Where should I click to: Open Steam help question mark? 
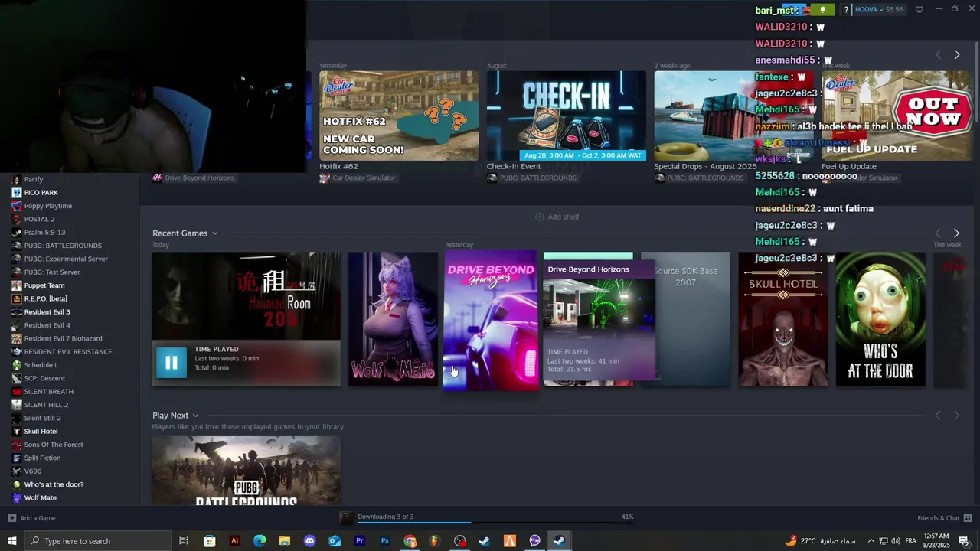tap(846, 10)
